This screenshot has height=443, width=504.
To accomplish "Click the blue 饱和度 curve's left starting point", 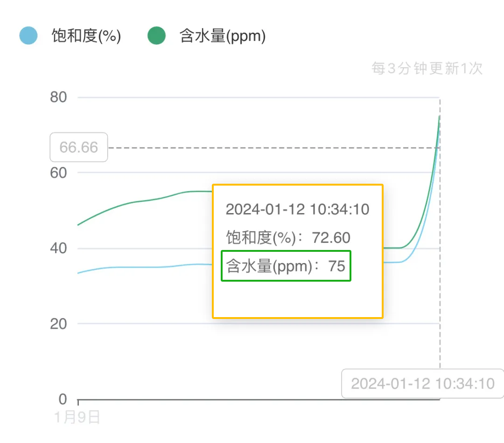I will pos(78,273).
